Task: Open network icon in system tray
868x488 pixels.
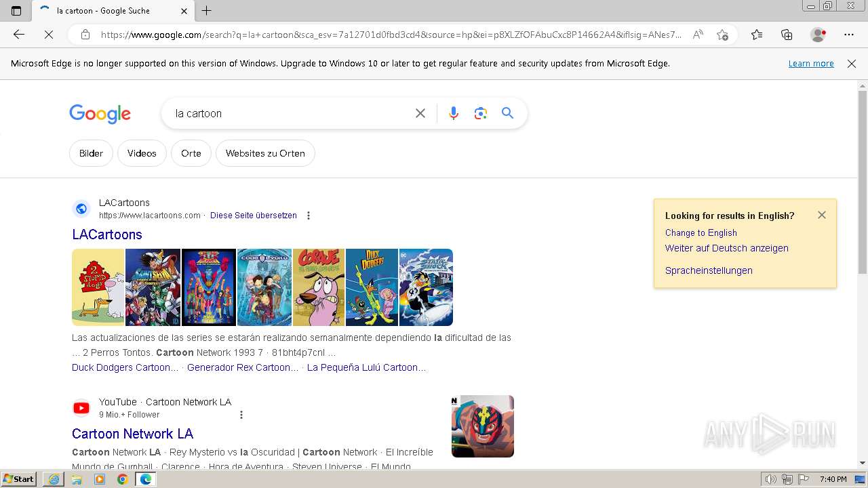Action: (787, 479)
